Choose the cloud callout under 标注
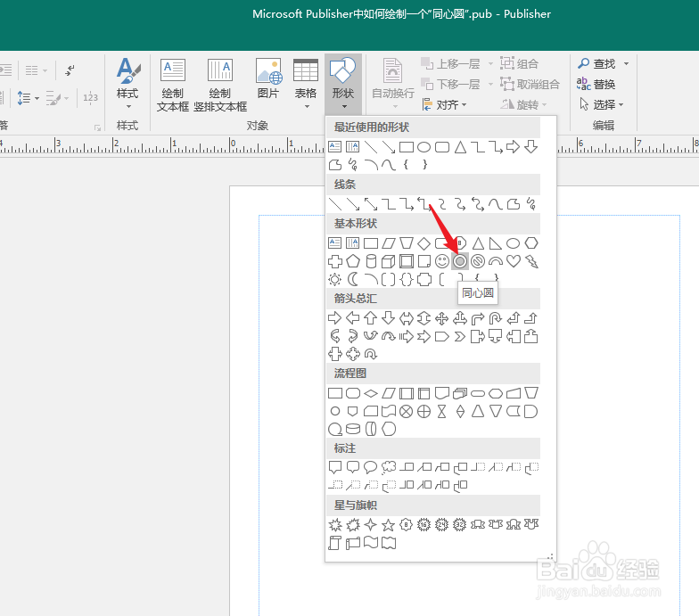Screen dimensions: 699x616 pos(389,467)
